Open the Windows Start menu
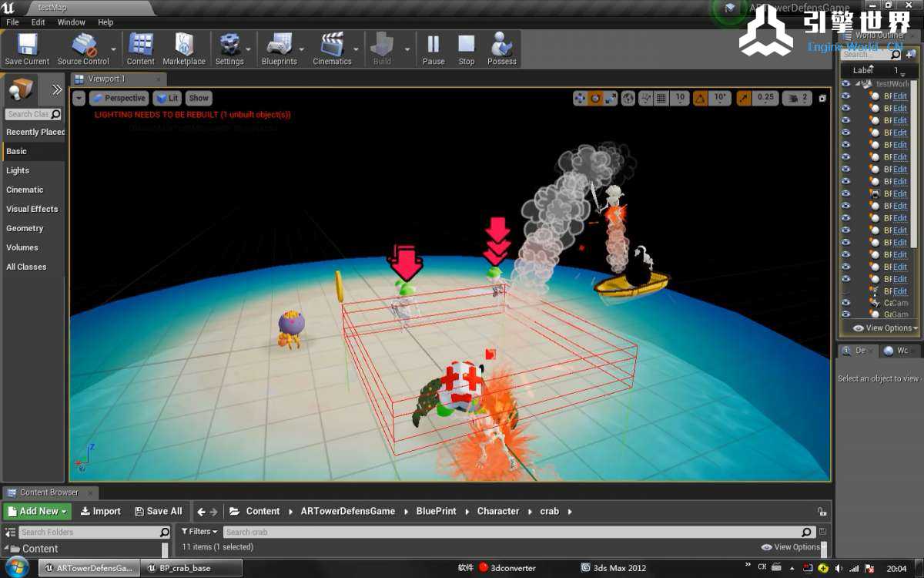Image resolution: width=924 pixels, height=578 pixels. click(16, 568)
